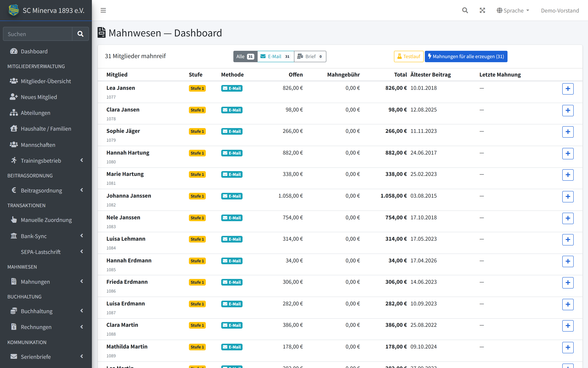Click Mahnungen für alle erzeugen (31)
This screenshot has width=588, height=368.
coord(466,56)
